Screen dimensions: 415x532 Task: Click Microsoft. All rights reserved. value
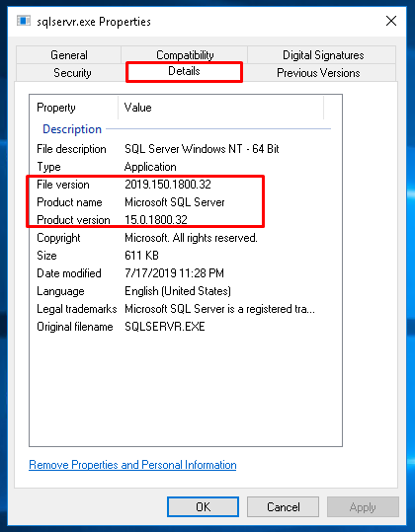tap(191, 238)
